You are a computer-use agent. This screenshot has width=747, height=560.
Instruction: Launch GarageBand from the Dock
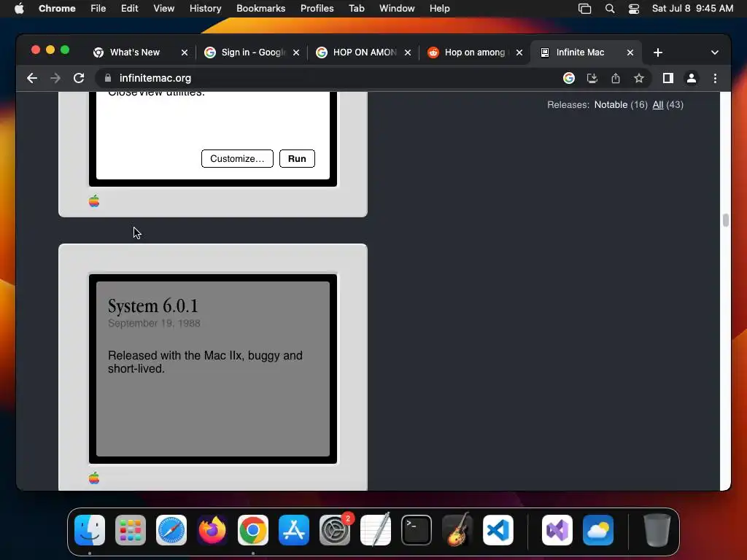coord(457,530)
